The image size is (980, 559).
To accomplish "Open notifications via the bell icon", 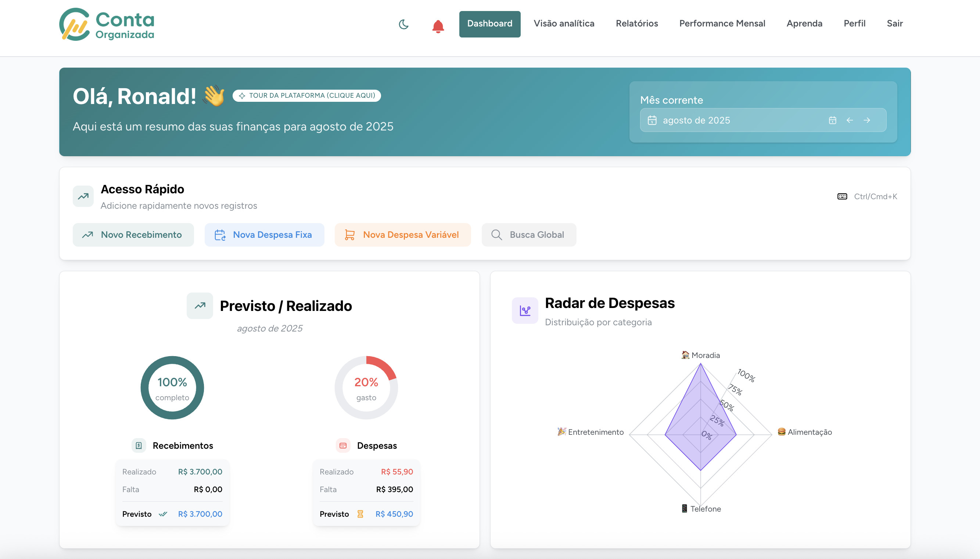I will (x=438, y=26).
